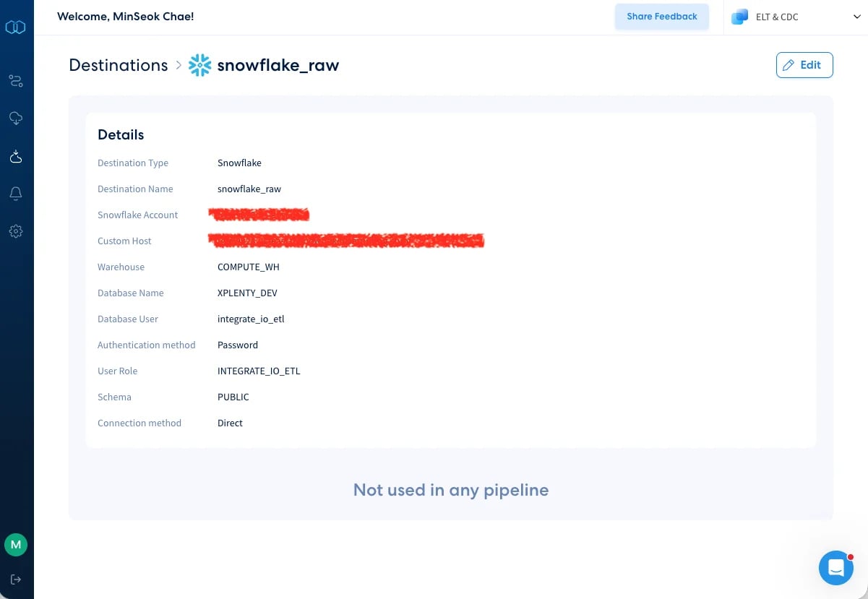Viewport: 868px width, 599px height.
Task: Go back to Destinations breadcrumb
Action: click(119, 65)
